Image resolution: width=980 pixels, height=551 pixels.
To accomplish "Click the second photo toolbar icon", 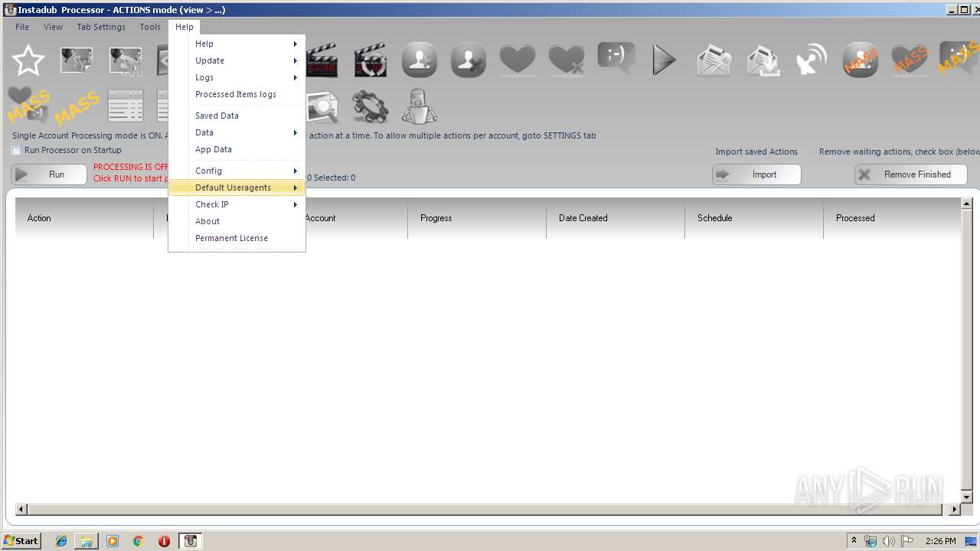I will point(126,60).
